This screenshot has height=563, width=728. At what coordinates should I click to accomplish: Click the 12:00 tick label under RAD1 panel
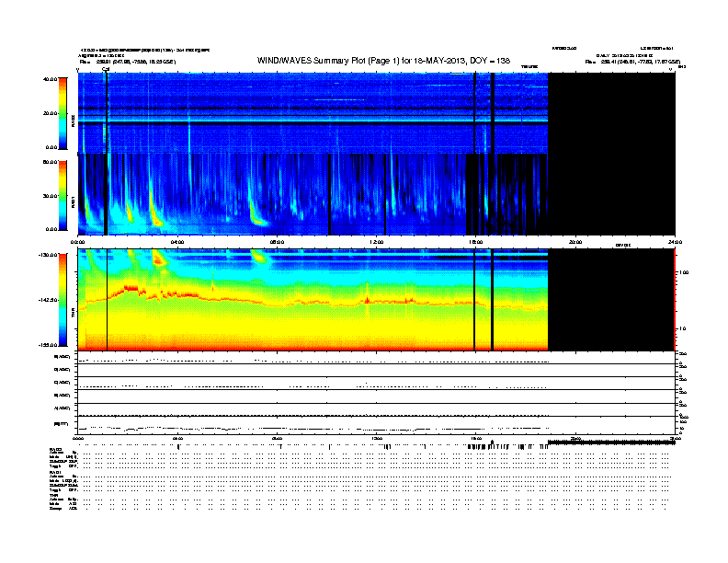(x=376, y=242)
